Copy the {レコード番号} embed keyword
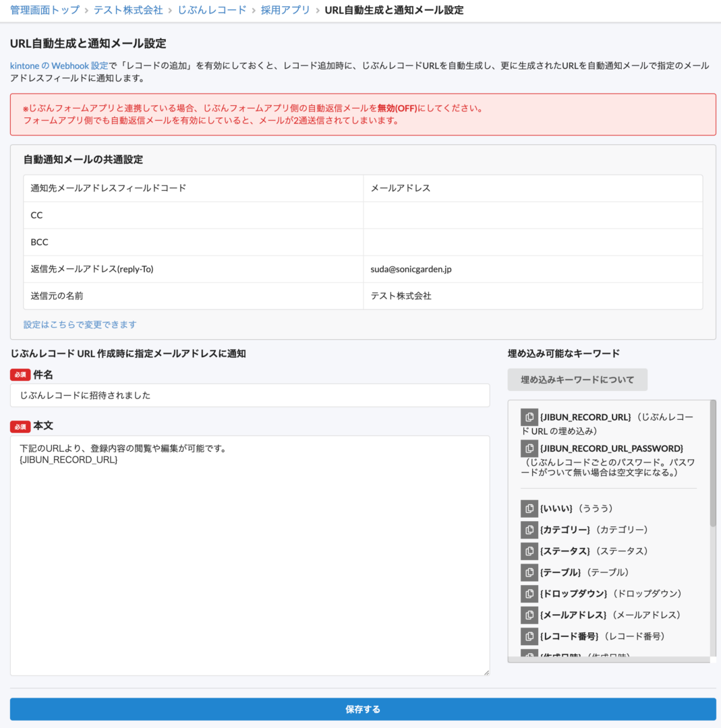This screenshot has height=728, width=721. 529,636
